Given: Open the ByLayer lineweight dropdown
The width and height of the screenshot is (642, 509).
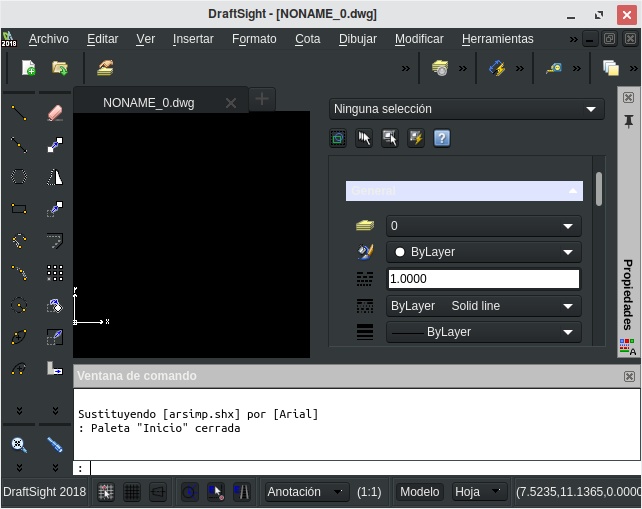Looking at the screenshot, I should coord(484,332).
